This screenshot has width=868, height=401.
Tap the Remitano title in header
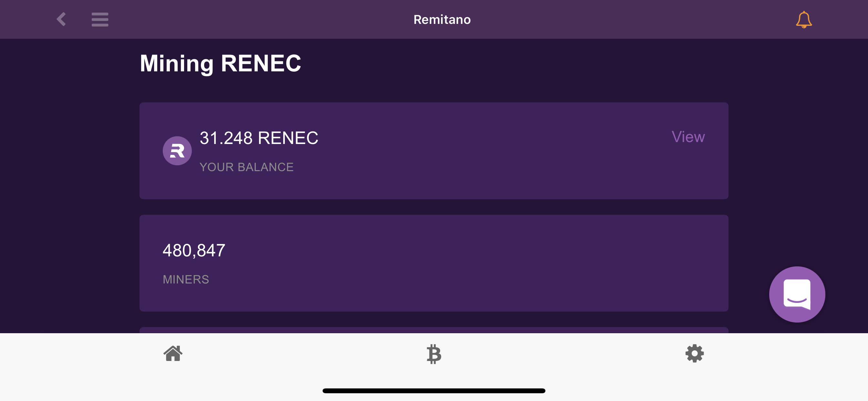[x=442, y=20]
